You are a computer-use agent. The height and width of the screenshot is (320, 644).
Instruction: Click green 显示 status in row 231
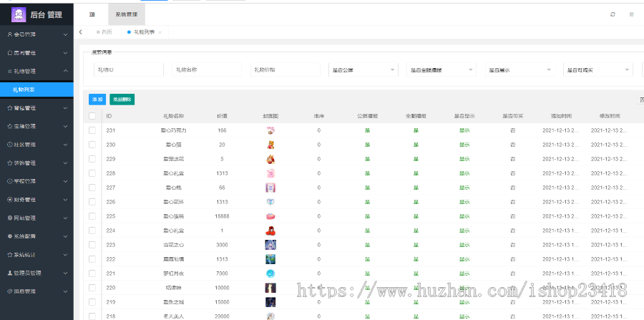464,130
